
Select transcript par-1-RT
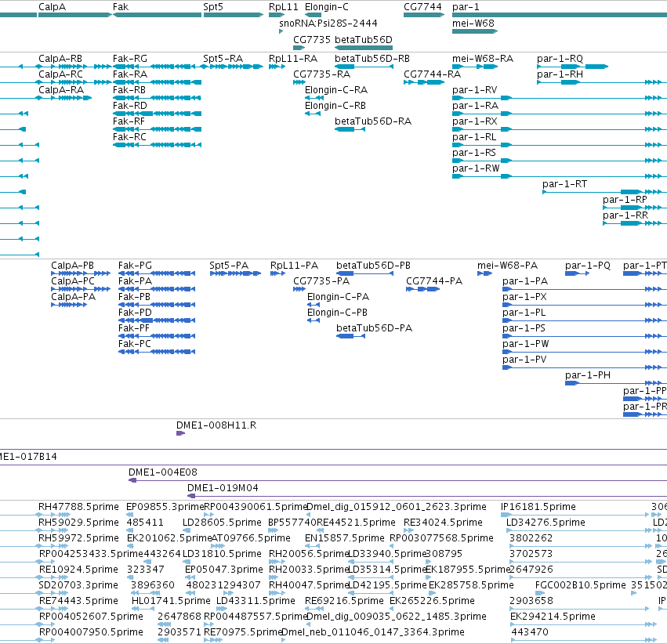click(x=604, y=192)
